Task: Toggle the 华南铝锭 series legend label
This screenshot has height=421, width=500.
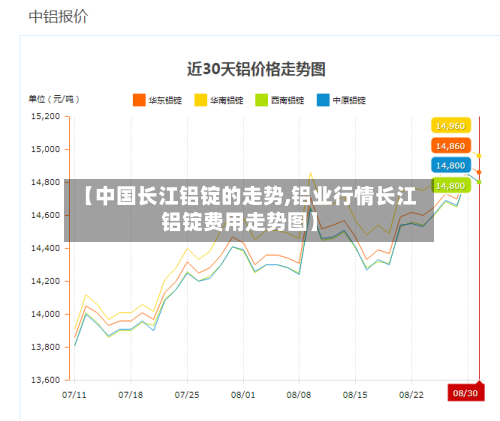Action: (227, 100)
